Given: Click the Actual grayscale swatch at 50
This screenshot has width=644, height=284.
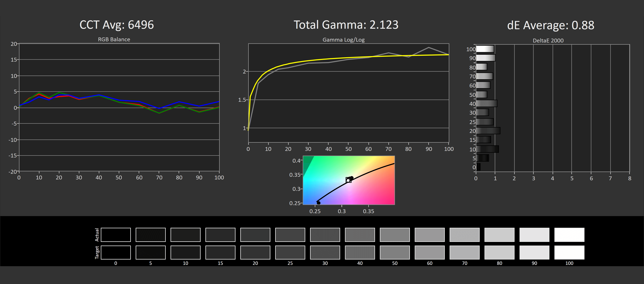Looking at the screenshot, I should pyautogui.click(x=394, y=235).
